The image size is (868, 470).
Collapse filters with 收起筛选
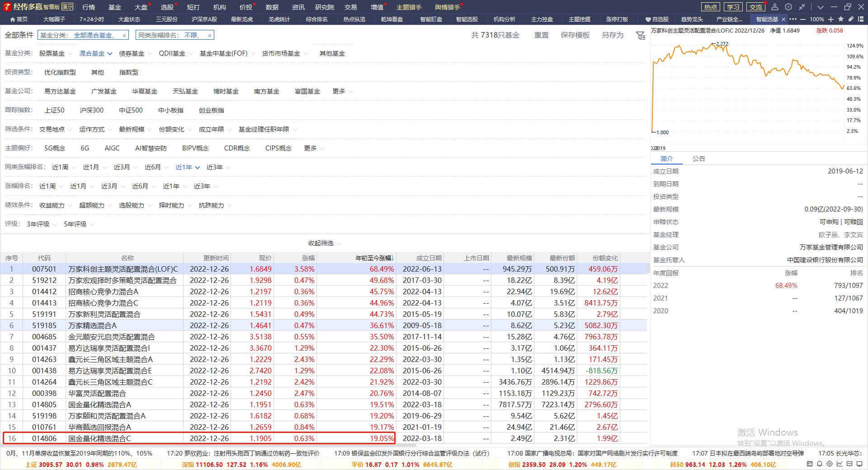click(324, 243)
